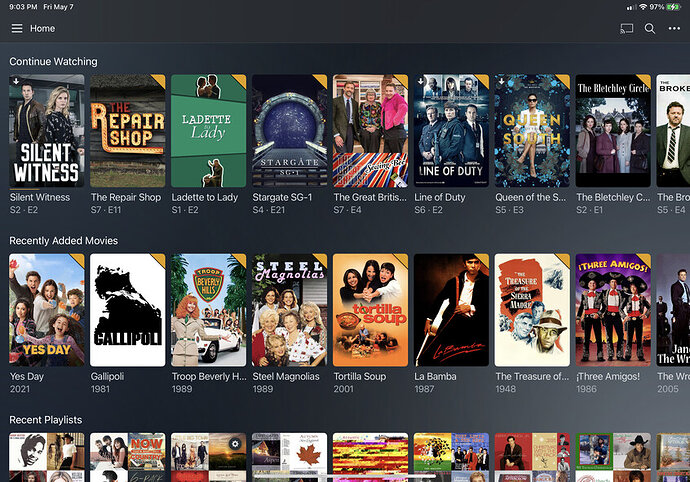Image resolution: width=690 pixels, height=482 pixels.
Task: Open the playlist with glitchy striped cover
Action: (371, 457)
